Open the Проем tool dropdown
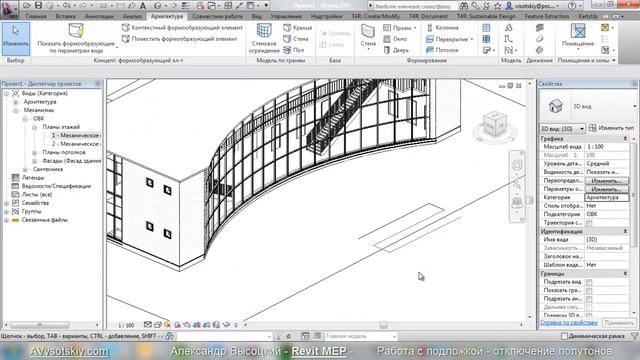The width and height of the screenshot is (640, 360). 415,28
